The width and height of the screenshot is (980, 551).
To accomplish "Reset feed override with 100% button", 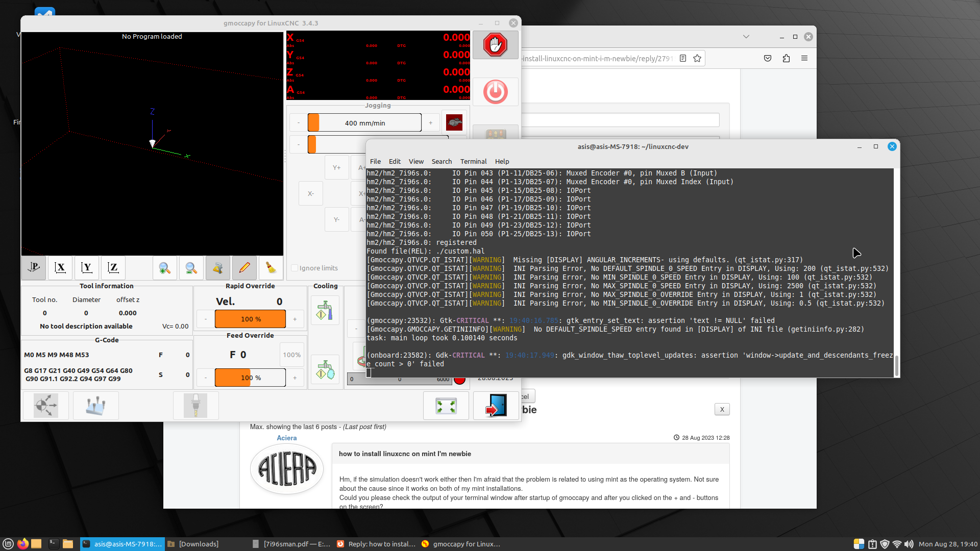I will click(x=292, y=355).
